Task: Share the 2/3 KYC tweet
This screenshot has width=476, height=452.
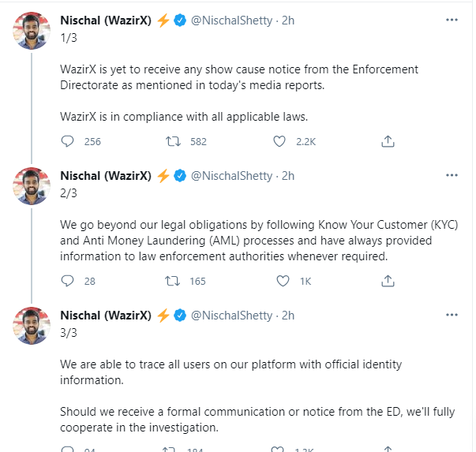Action: coord(388,281)
